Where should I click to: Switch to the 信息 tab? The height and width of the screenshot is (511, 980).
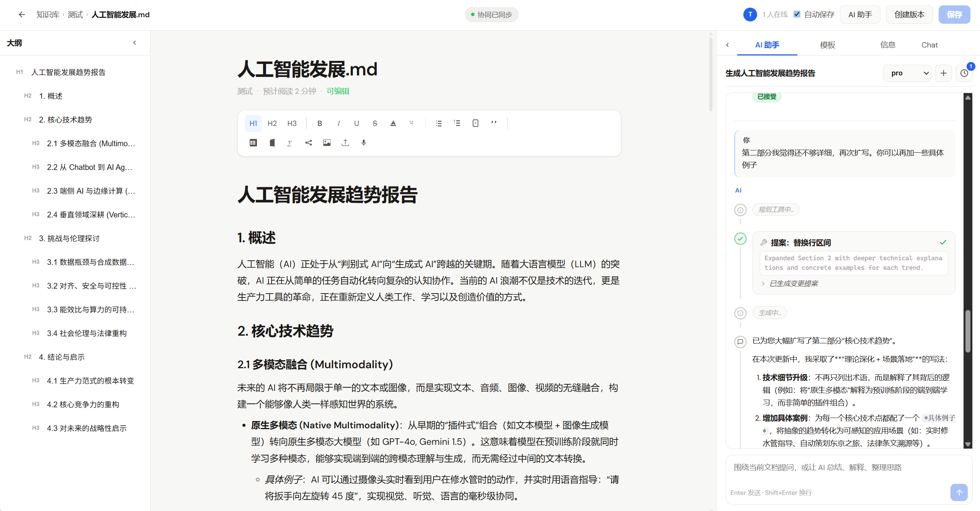click(888, 45)
